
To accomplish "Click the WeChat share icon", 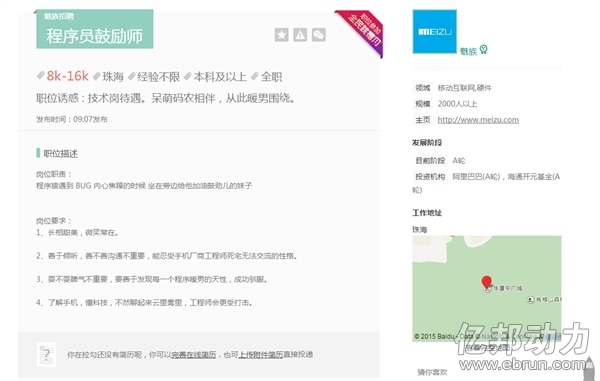I will (x=319, y=35).
